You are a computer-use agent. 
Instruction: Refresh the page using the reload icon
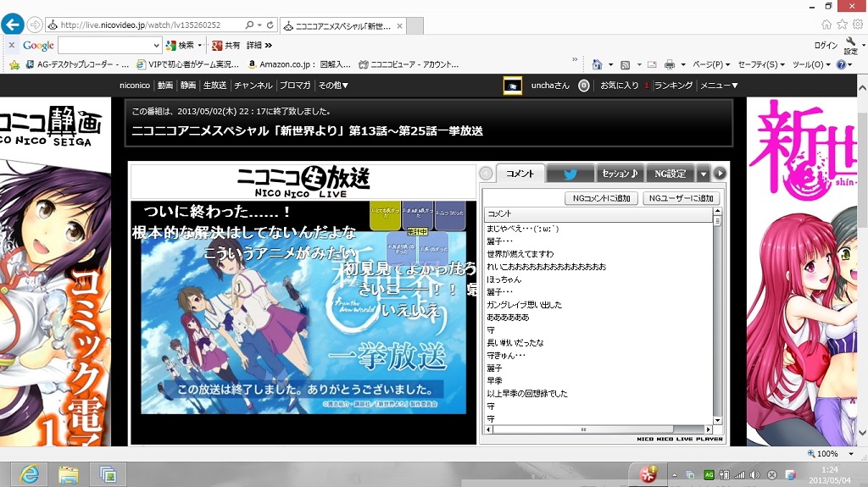pos(270,25)
